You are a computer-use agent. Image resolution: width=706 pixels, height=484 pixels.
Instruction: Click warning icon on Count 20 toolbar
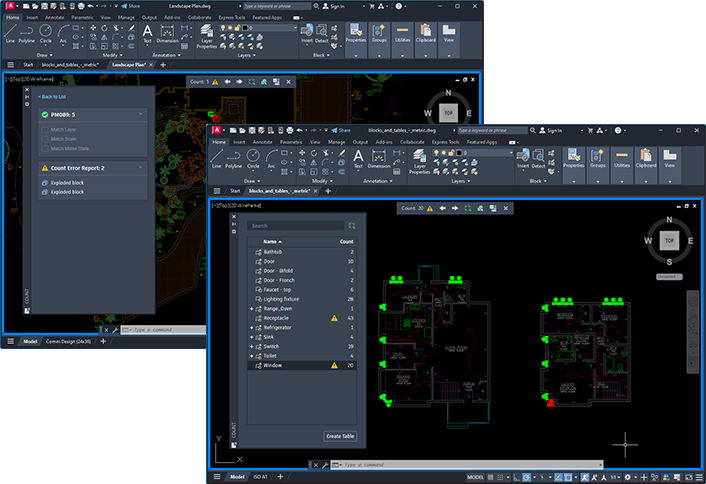click(x=430, y=208)
